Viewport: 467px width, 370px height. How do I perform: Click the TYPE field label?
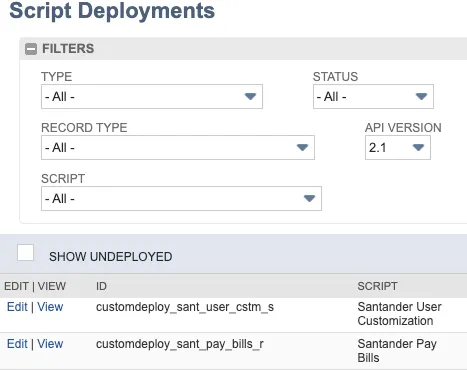[56, 77]
